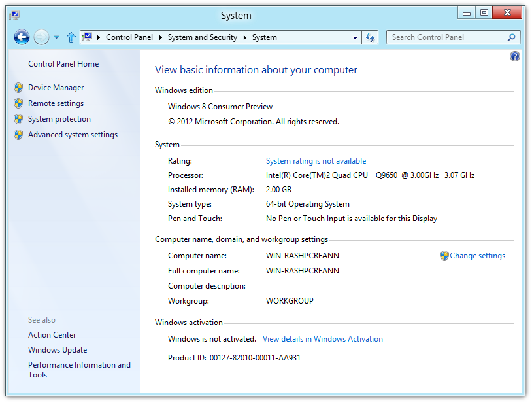
Task: Select Control Panel in breadcrumb path
Action: pos(129,37)
